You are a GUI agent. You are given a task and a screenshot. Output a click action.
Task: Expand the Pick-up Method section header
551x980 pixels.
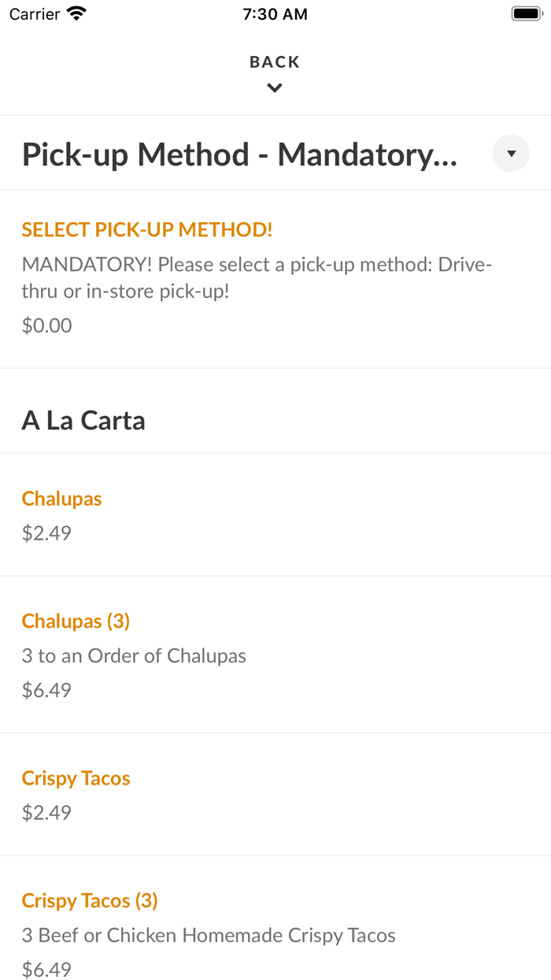(239, 154)
